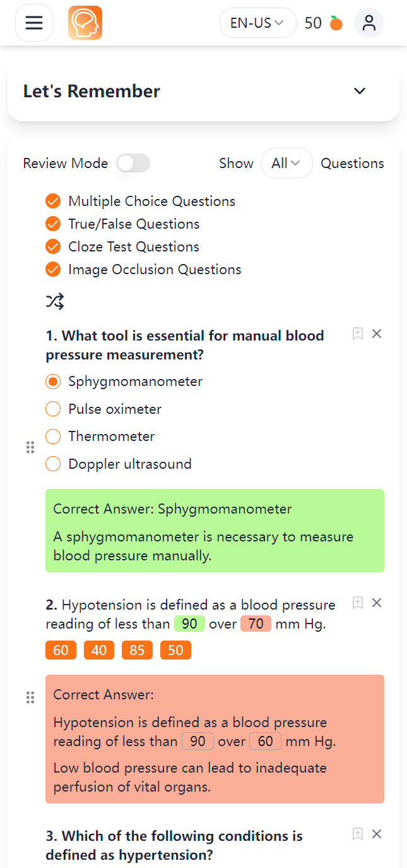Image resolution: width=407 pixels, height=868 pixels.
Task: Open the EN-US language dropdown
Action: click(257, 23)
